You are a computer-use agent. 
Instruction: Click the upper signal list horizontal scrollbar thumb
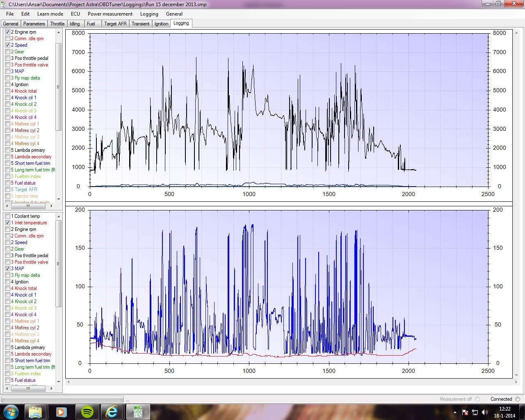click(x=28, y=205)
